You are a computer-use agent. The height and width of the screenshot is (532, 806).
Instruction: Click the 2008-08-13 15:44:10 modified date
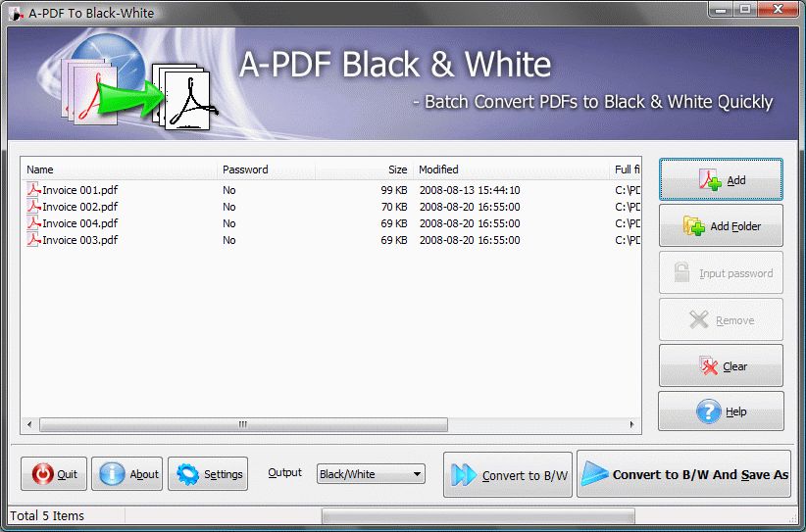(470, 190)
